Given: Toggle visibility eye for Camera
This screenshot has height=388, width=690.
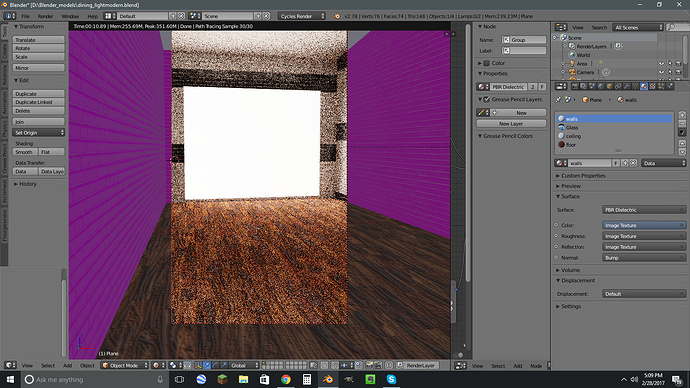Looking at the screenshot, I should coord(661,72).
